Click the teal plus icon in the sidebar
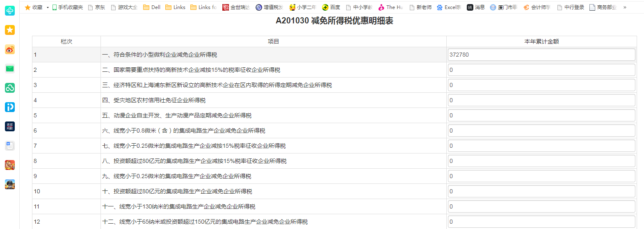Viewport: 644px width, 229px height. click(x=10, y=11)
